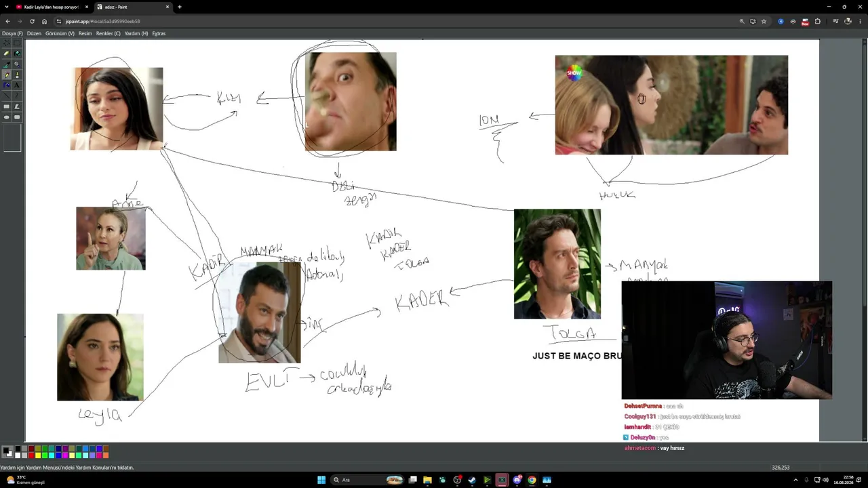868x488 pixels.
Task: Click the Leyla portrait photo on the canvas
Action: (x=100, y=357)
